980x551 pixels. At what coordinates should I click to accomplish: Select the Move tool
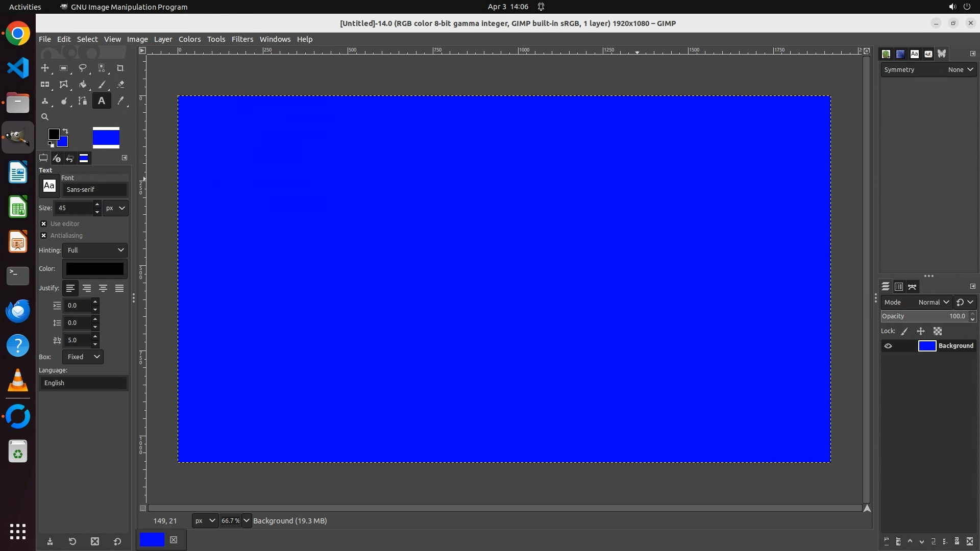tap(45, 68)
